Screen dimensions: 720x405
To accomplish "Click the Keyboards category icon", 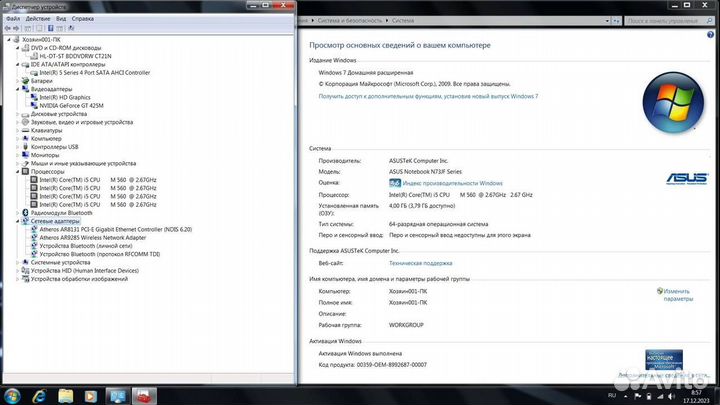I will click(x=26, y=130).
